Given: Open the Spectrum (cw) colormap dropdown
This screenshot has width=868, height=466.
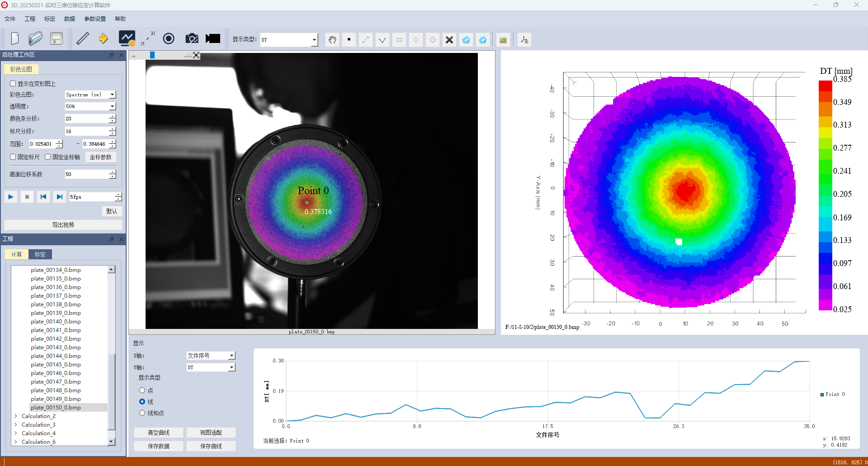Looking at the screenshot, I should click(x=113, y=95).
